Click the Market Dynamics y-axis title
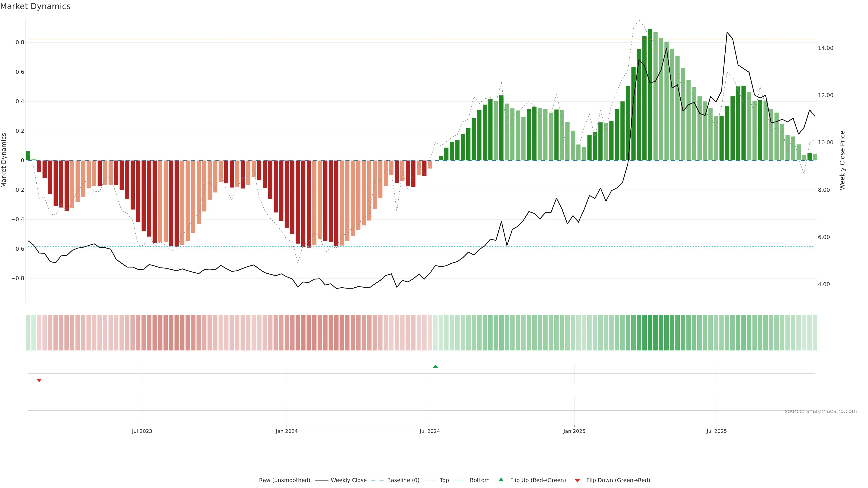Image resolution: width=868 pixels, height=488 pixels. [x=4, y=160]
